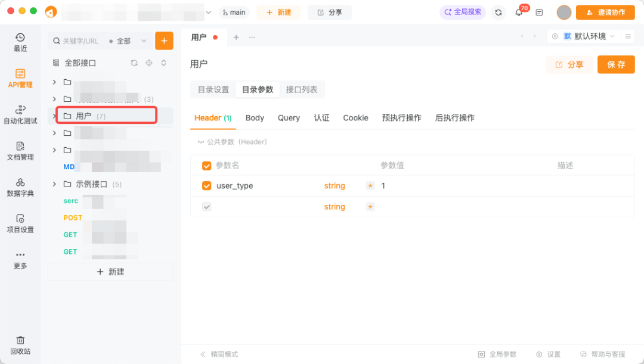This screenshot has width=644, height=364.
Task: Switch to the 接口列表 tab
Action: [302, 89]
